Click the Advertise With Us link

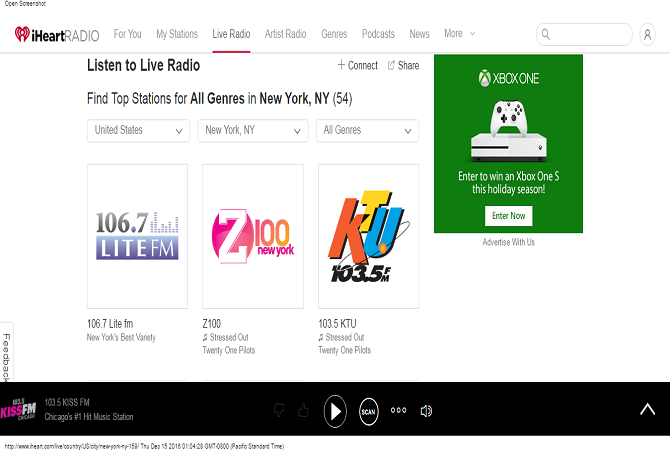pos(508,242)
